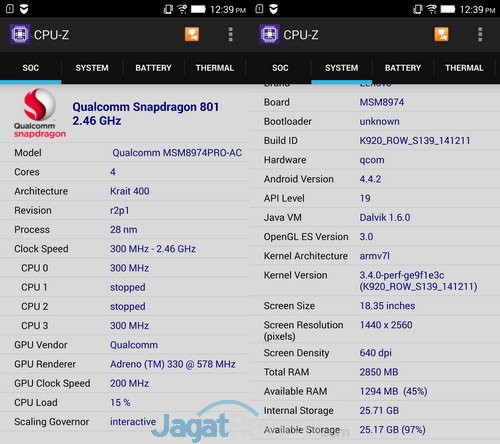Tap the Qualcomm Snapdragon logo
This screenshot has height=444, width=500.
coord(40,113)
